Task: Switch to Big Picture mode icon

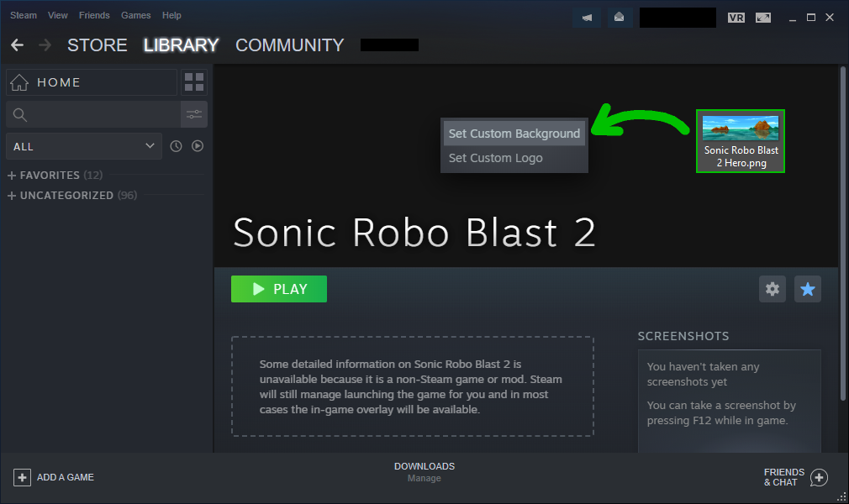Action: point(763,18)
